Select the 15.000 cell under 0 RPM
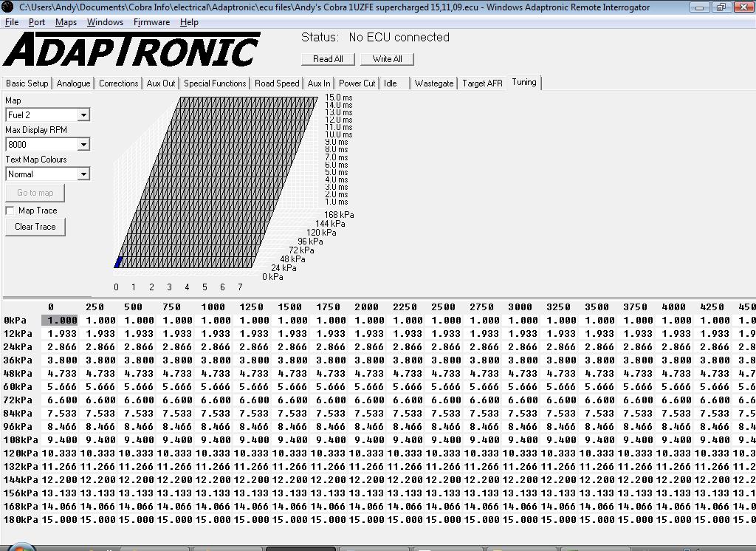The height and width of the screenshot is (551, 756). click(x=59, y=520)
